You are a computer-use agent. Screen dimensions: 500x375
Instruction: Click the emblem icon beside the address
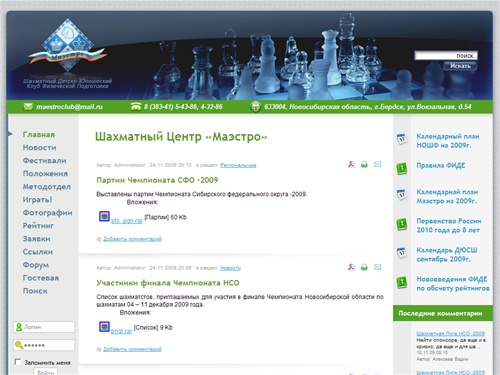(x=255, y=107)
